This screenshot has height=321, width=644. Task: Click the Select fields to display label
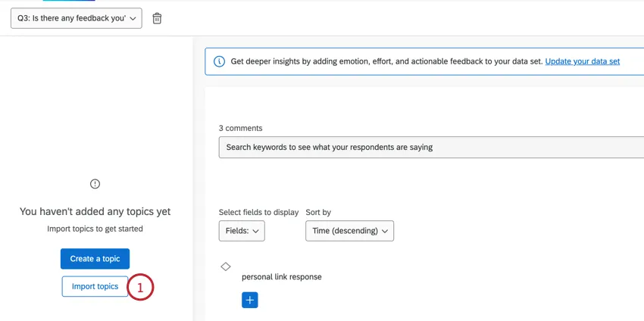pos(258,213)
